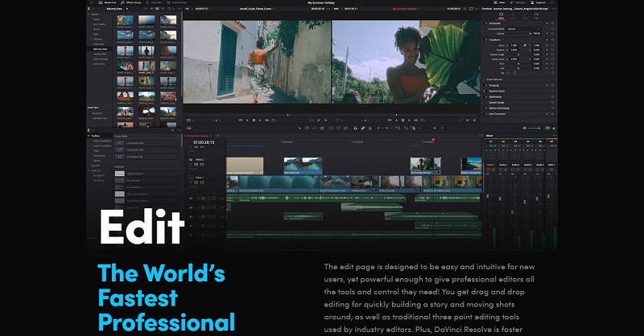This screenshot has height=336, width=644.
Task: Collapse the Dissolve effects group
Action: click(x=178, y=167)
